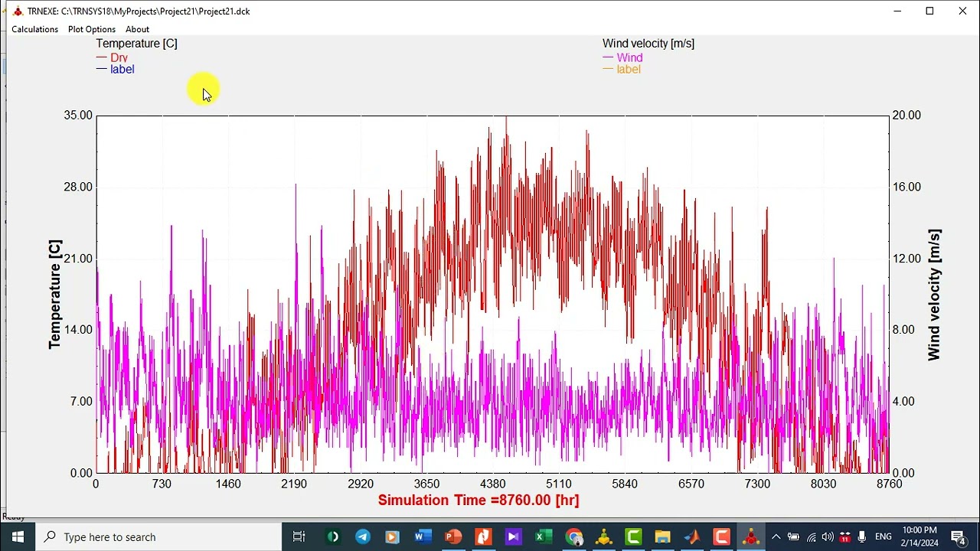The image size is (980, 551).
Task: Maximize the TRNEXE window
Action: (929, 11)
